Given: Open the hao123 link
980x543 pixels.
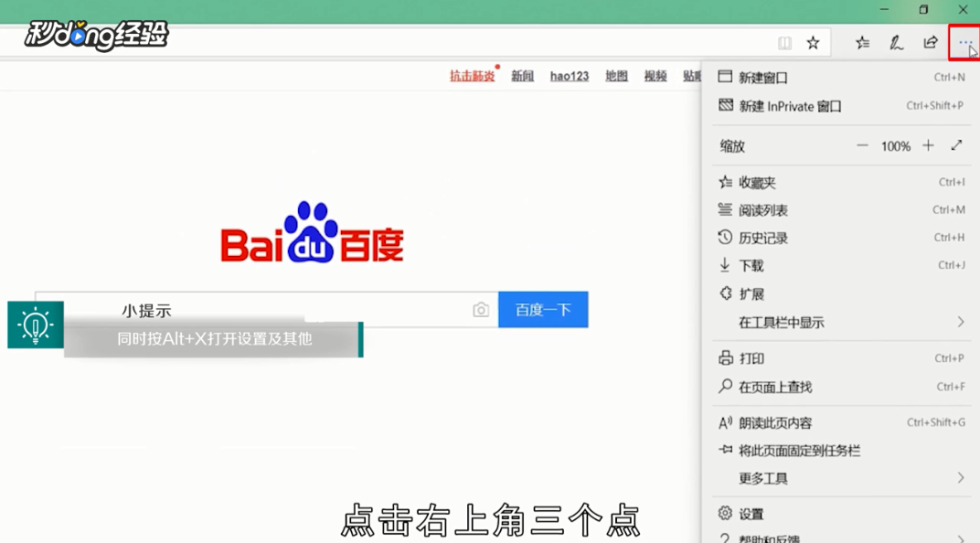Looking at the screenshot, I should (x=570, y=76).
